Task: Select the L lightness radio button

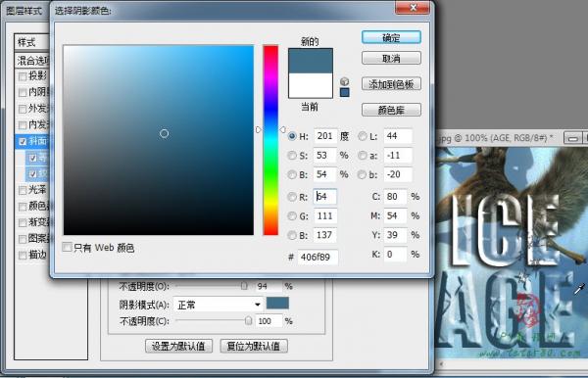Action: [362, 136]
